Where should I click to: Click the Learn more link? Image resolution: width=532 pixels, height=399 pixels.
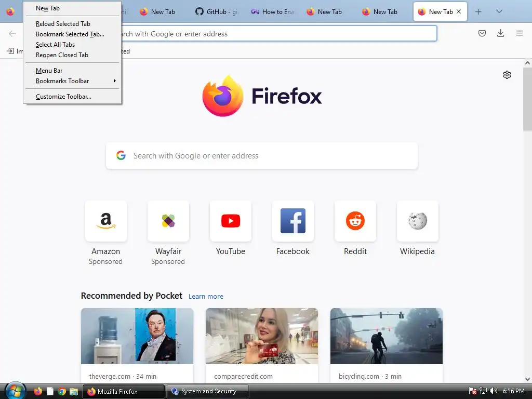(206, 297)
